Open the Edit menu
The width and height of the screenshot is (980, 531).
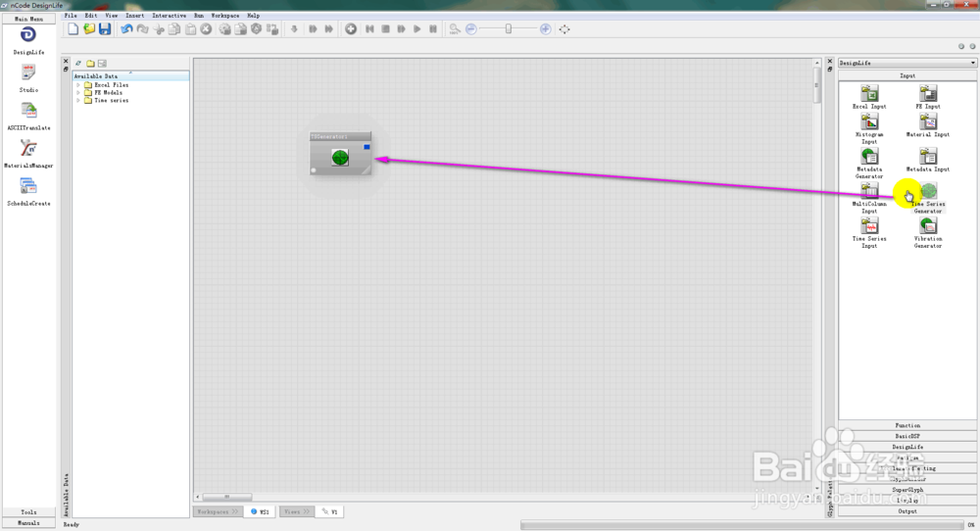[90, 16]
